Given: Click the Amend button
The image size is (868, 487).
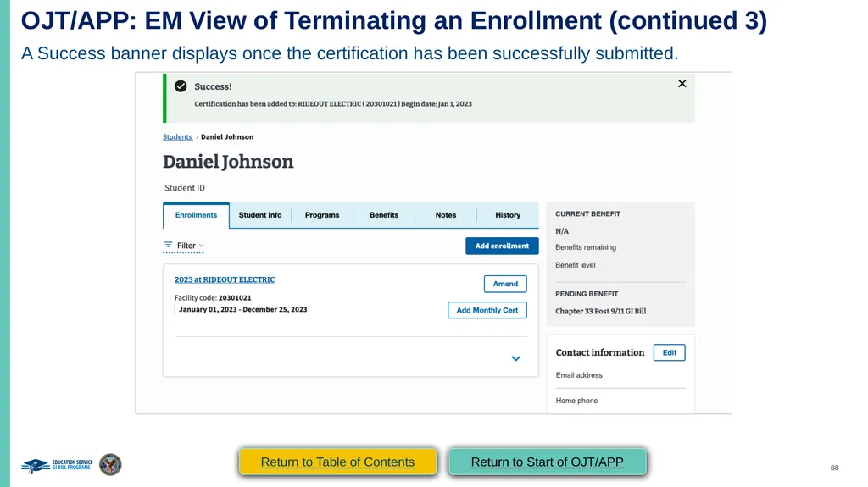Looking at the screenshot, I should click(x=505, y=284).
